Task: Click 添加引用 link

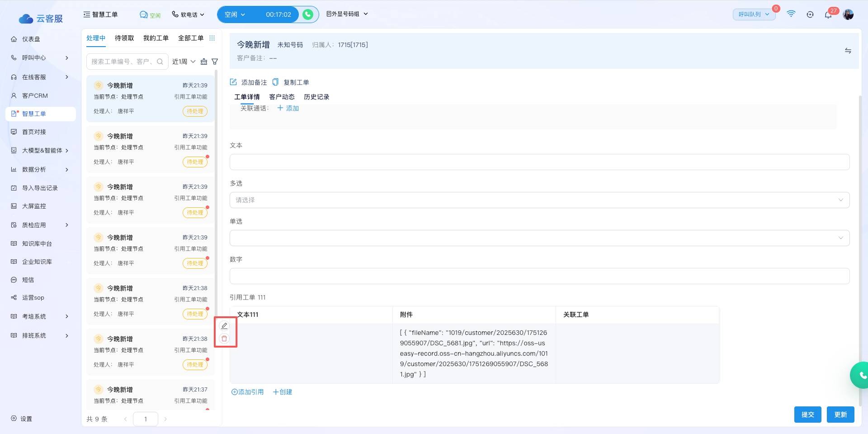Action: 247,392
